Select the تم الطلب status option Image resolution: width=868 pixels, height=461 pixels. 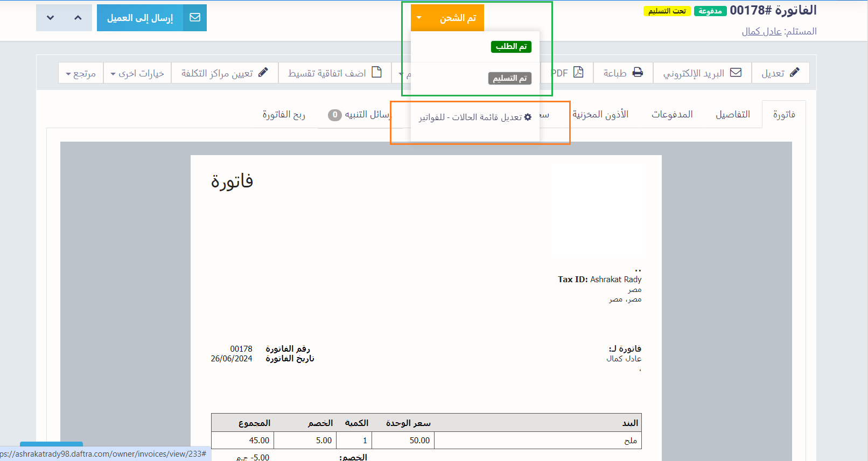511,47
